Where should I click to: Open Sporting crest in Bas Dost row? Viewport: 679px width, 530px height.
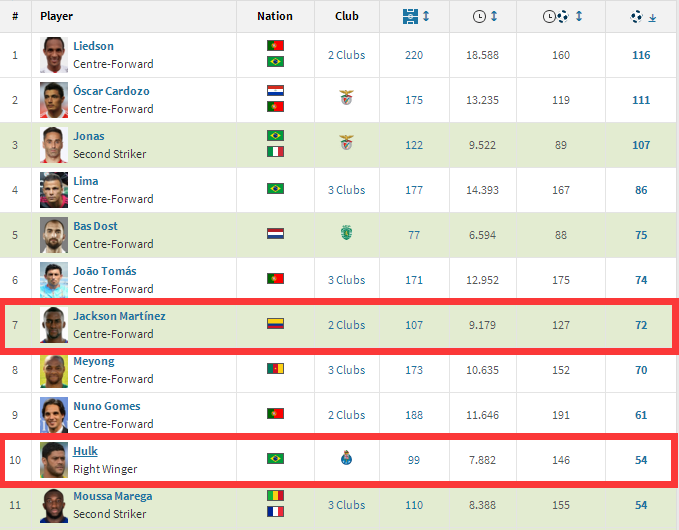click(346, 234)
